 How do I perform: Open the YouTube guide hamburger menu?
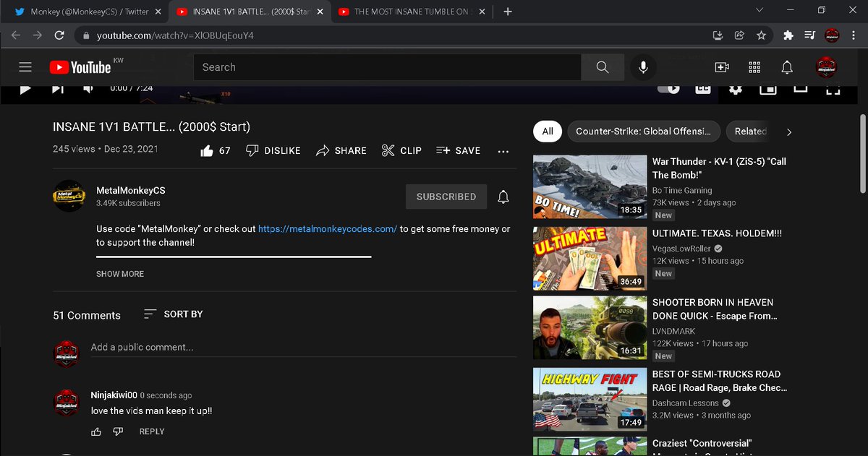click(x=25, y=67)
